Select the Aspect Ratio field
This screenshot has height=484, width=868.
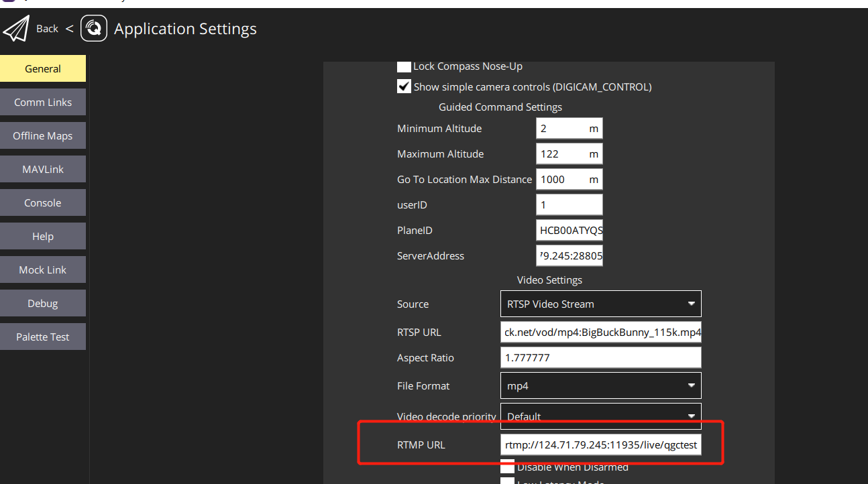pyautogui.click(x=600, y=357)
